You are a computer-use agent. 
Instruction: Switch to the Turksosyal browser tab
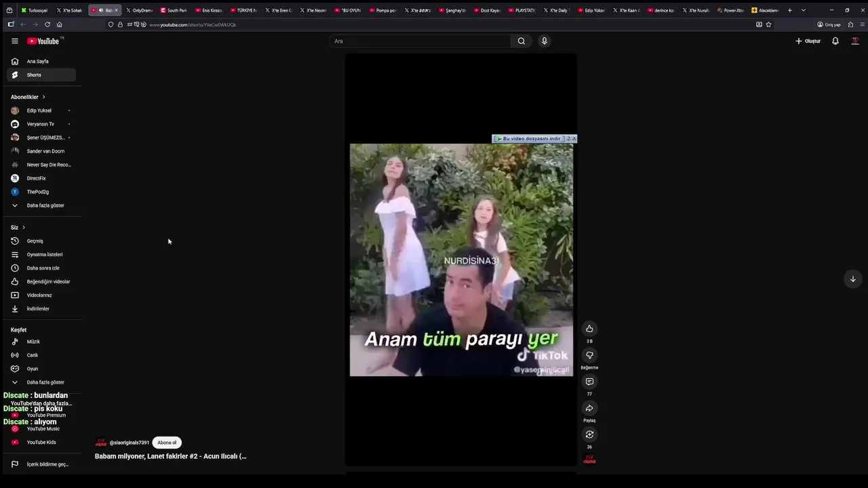pyautogui.click(x=35, y=10)
